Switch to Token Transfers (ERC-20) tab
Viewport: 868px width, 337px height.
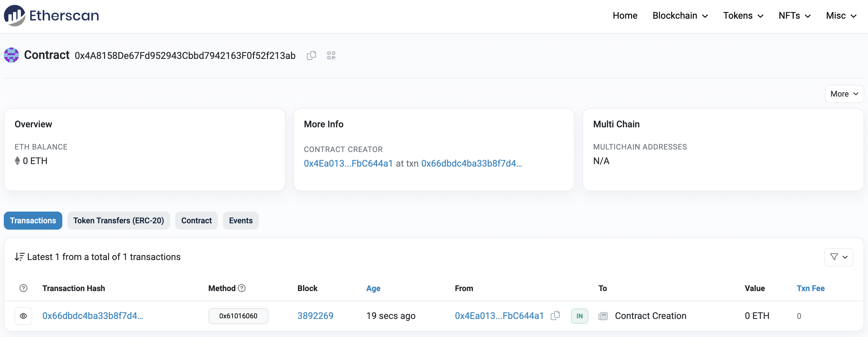coord(119,221)
